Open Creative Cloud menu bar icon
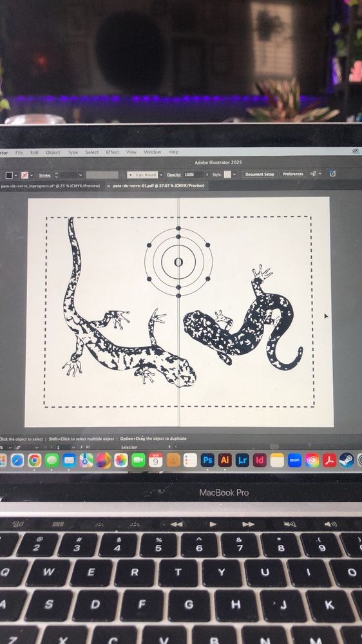This screenshot has height=644, width=362. click(356, 151)
